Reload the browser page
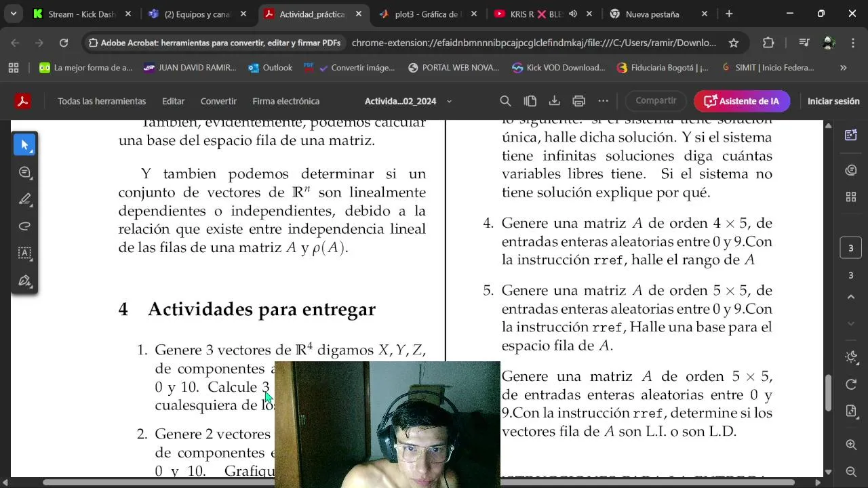 [x=64, y=43]
